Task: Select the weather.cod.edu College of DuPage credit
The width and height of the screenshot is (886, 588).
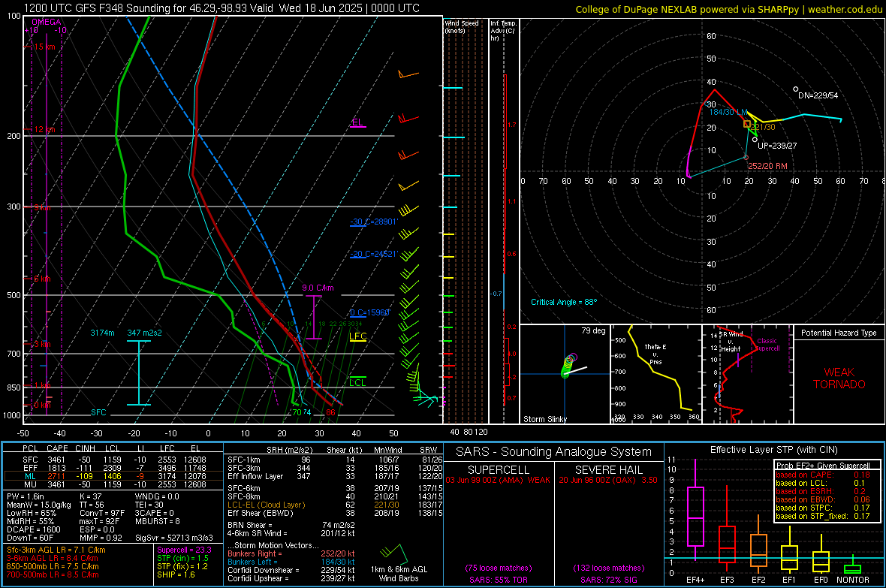Action: (x=729, y=10)
